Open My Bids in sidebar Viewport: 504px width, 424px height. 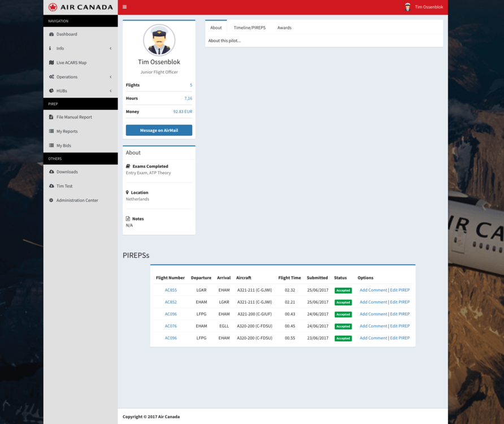point(63,146)
